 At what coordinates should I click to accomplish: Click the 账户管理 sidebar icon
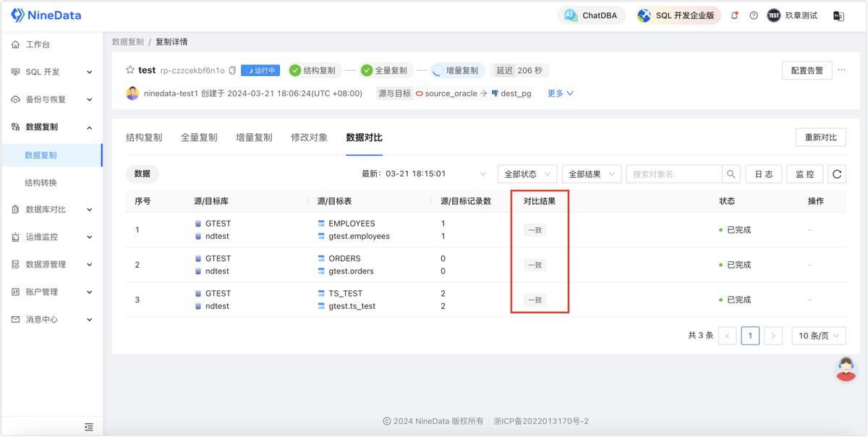coord(16,292)
